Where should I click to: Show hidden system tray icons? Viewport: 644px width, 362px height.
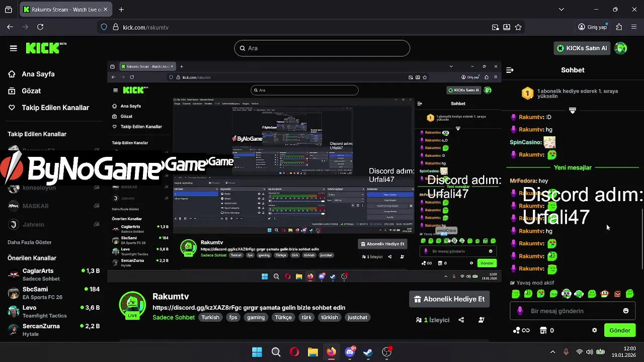click(552, 352)
